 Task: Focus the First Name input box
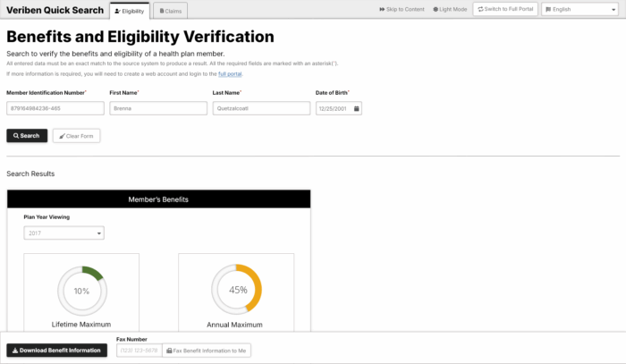coord(158,108)
